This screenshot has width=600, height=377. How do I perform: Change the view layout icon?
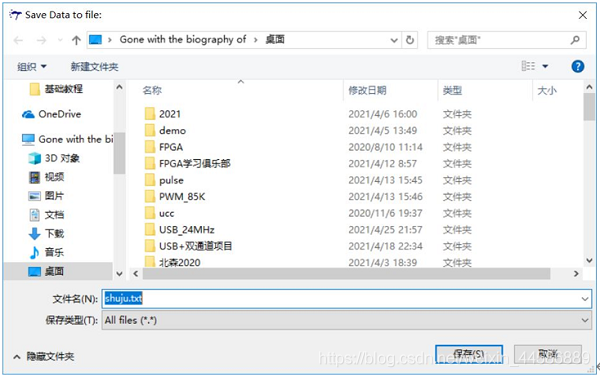coord(528,66)
